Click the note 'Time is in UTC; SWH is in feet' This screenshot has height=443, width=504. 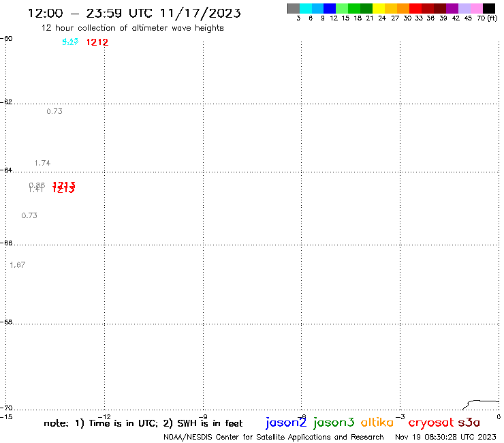click(143, 423)
